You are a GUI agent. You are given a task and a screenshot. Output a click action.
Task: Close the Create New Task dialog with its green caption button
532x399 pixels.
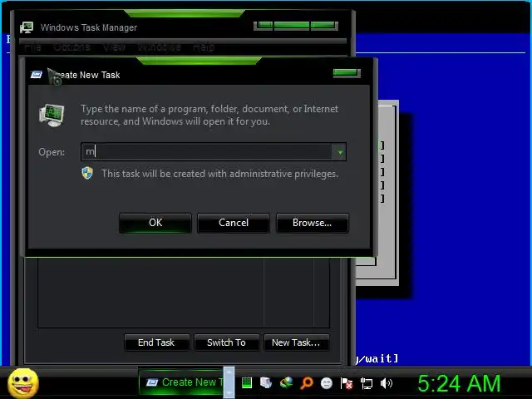347,73
